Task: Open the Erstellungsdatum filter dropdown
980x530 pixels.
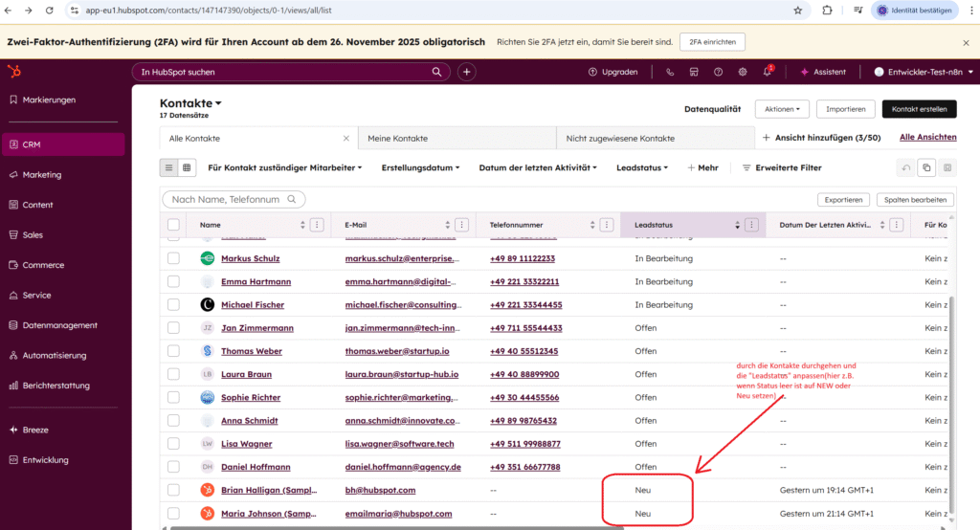Action: (x=420, y=167)
